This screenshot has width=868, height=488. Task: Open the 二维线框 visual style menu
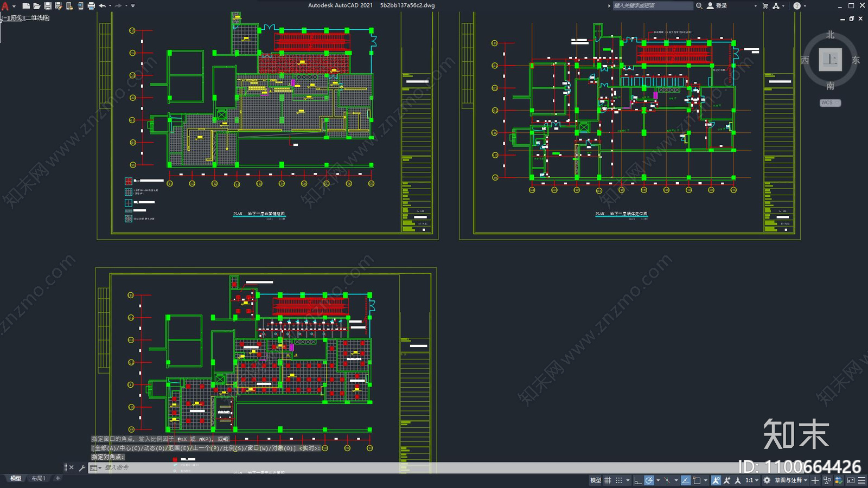point(37,18)
